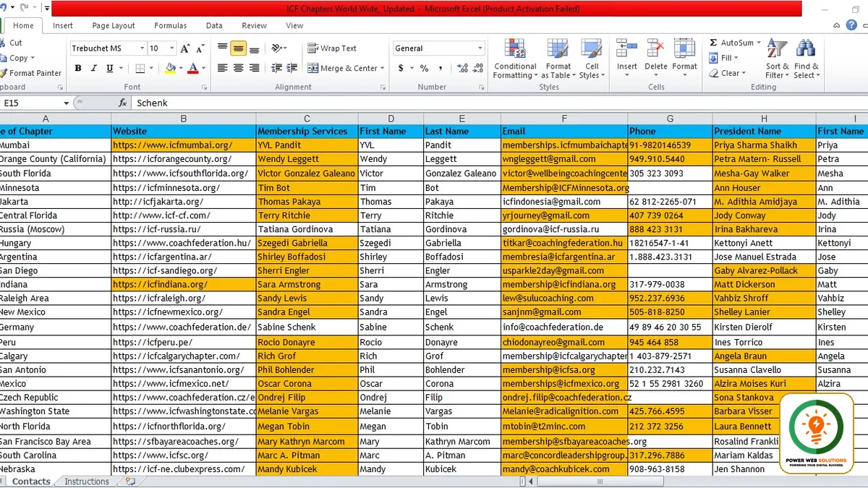Viewport: 868px width, 488px height.
Task: Open the Formulas tab
Action: click(171, 25)
